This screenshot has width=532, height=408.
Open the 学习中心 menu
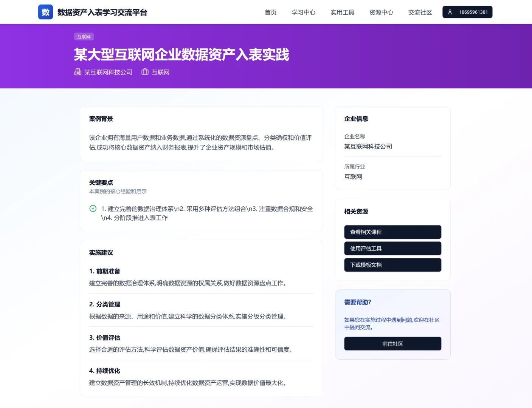(303, 12)
